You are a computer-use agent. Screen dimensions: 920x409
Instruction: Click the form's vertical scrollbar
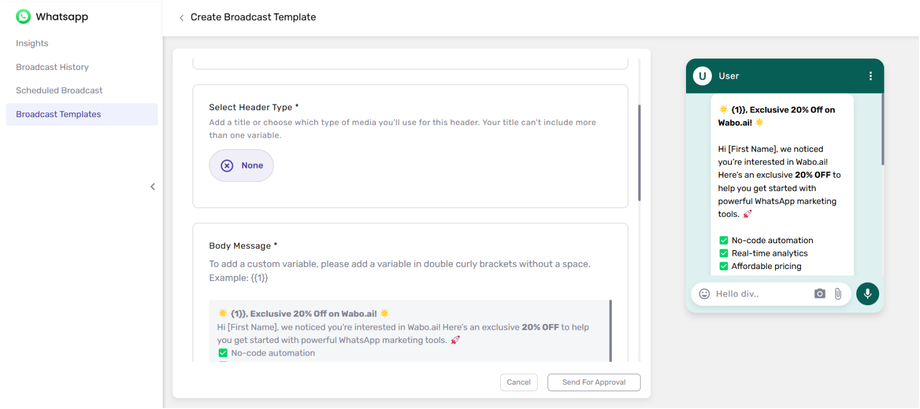[x=639, y=150]
